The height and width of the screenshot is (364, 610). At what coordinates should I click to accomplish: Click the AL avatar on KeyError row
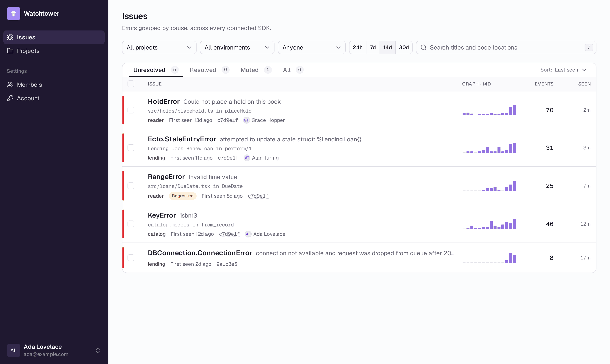[x=248, y=234]
